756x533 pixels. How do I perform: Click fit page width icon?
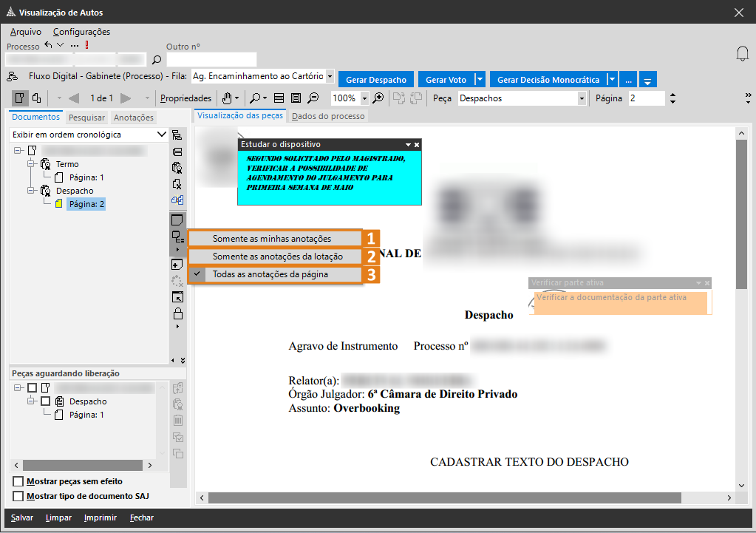coord(279,98)
